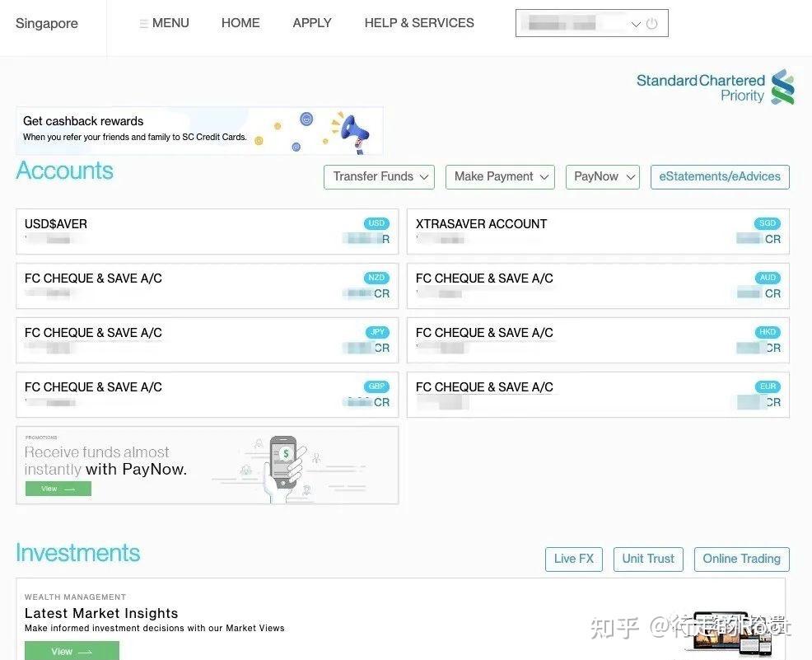812x660 pixels.
Task: Click the Investments section heading
Action: 77,553
